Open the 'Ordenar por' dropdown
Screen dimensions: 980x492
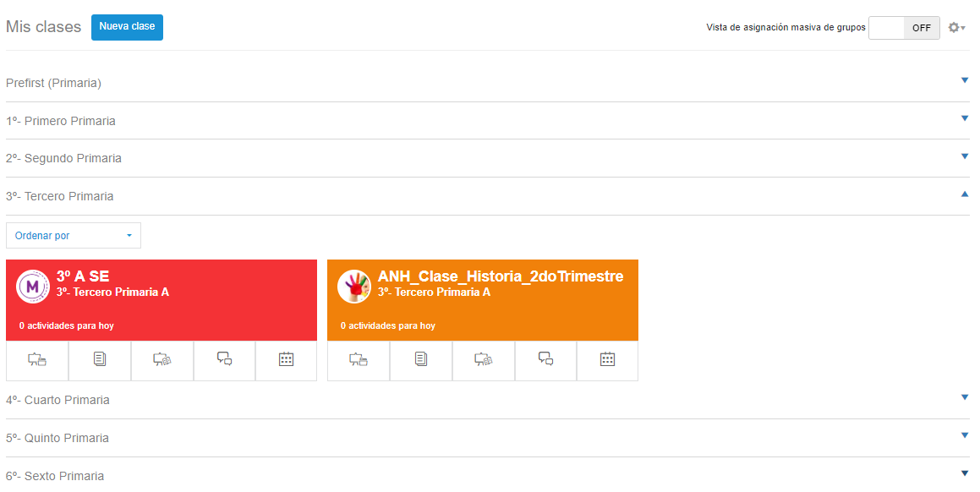74,236
